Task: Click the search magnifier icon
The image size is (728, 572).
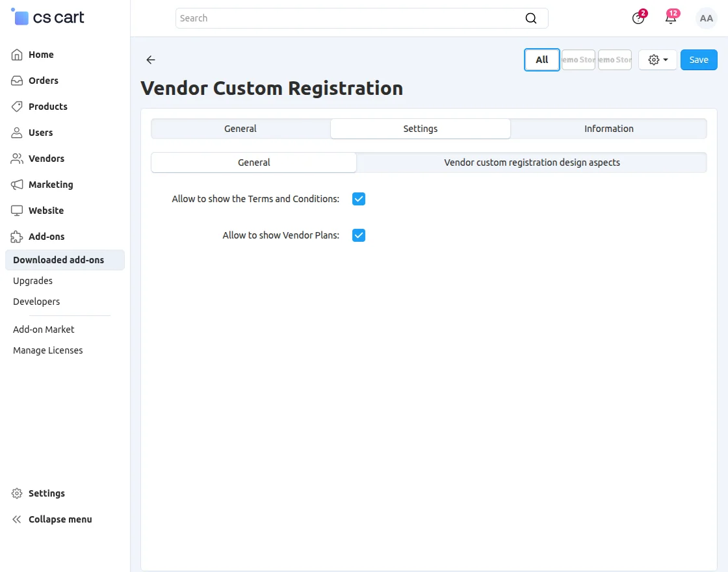Action: (x=530, y=18)
